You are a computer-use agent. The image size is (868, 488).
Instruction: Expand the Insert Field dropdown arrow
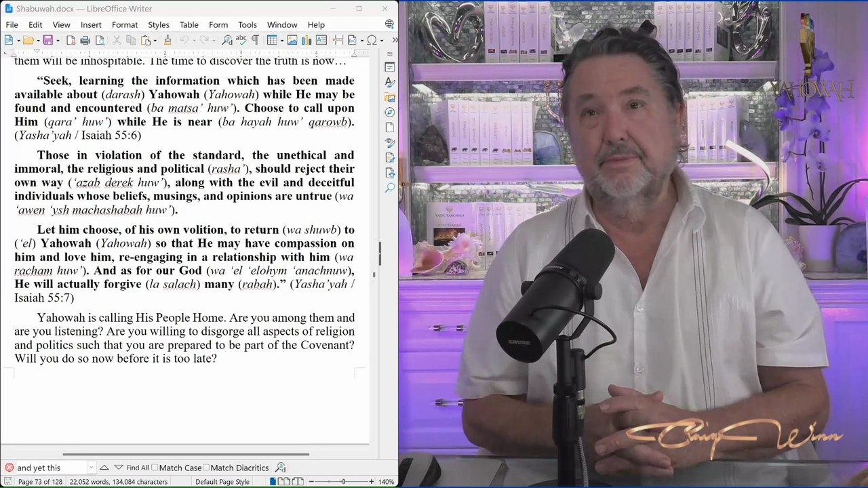coord(361,41)
